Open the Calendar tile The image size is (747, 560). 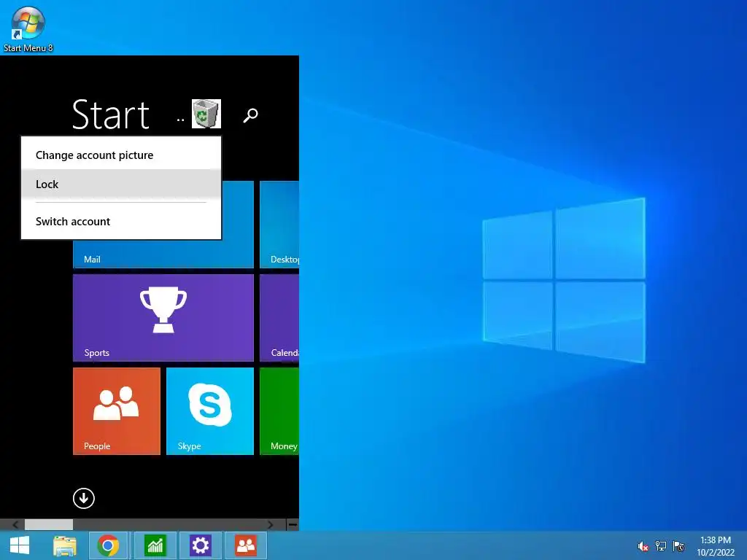pos(279,318)
